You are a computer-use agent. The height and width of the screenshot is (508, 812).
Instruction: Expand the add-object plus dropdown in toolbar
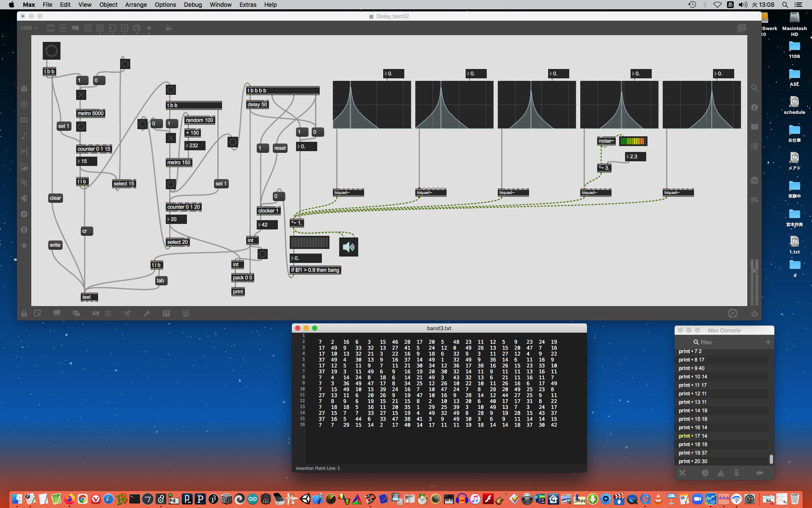coord(149,28)
